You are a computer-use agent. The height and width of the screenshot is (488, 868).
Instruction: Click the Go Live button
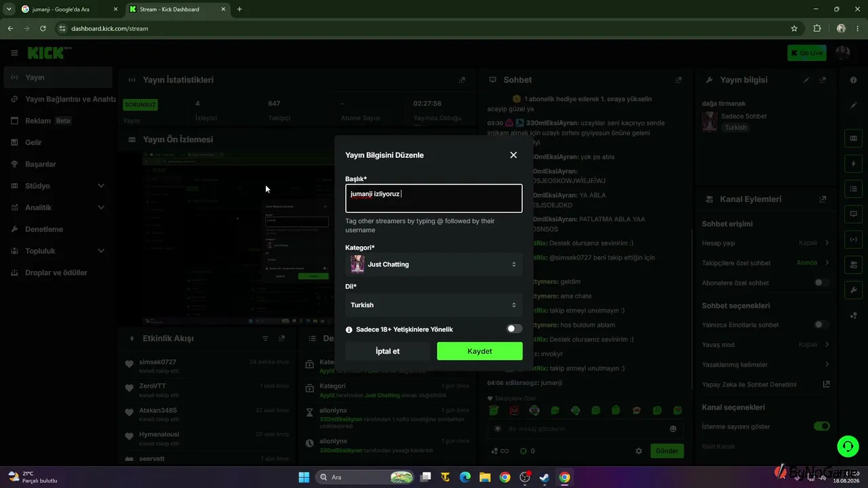[x=806, y=53]
